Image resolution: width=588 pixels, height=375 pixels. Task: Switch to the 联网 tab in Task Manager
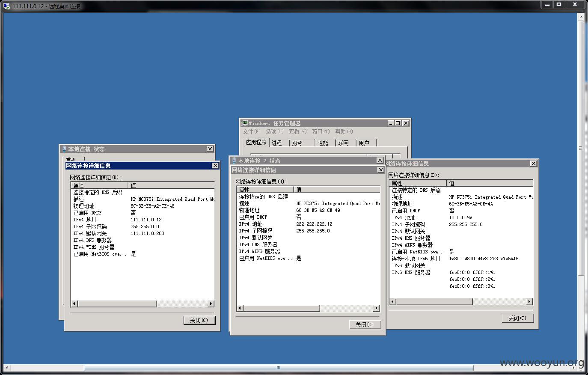point(344,143)
